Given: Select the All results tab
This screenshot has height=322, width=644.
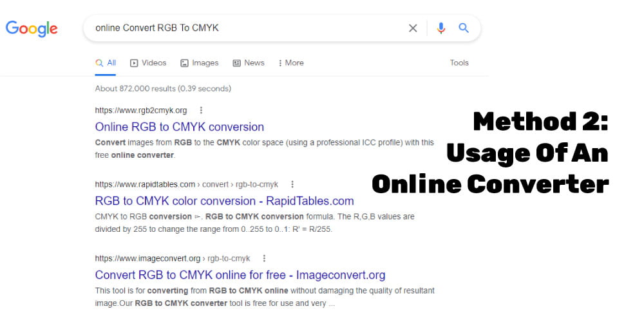Looking at the screenshot, I should 106,63.
